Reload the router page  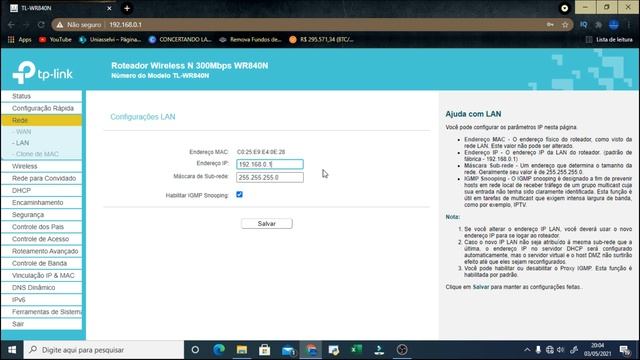point(41,24)
